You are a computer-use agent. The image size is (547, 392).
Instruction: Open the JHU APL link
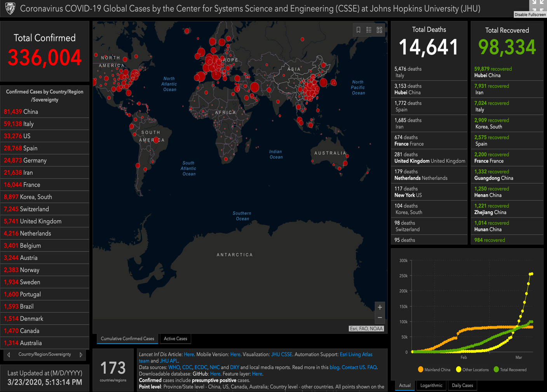click(169, 361)
